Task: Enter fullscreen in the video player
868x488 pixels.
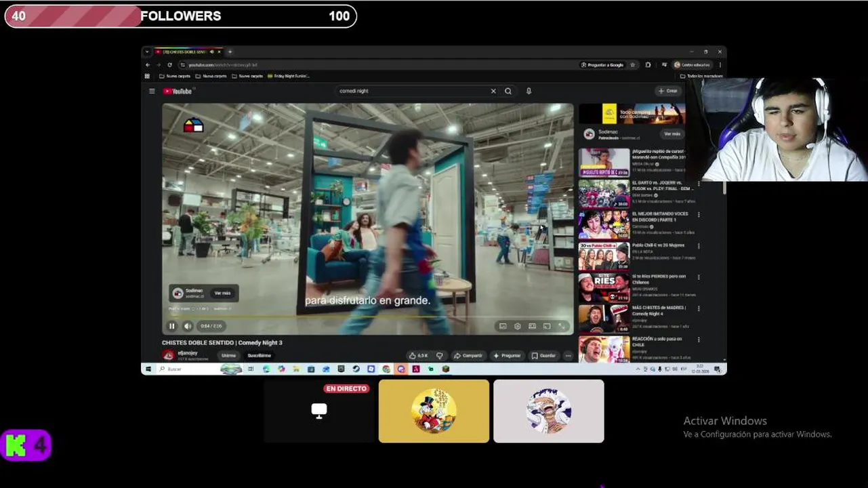Action: pyautogui.click(x=562, y=326)
